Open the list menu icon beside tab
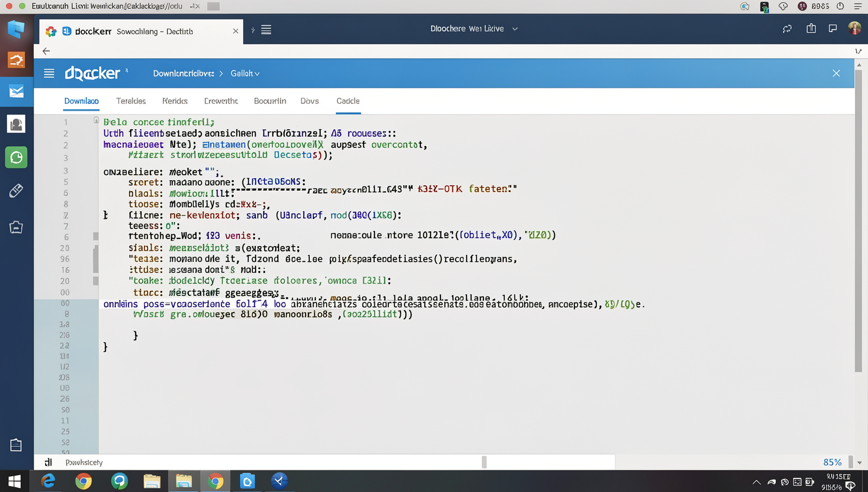The height and width of the screenshot is (492, 868). (x=266, y=30)
